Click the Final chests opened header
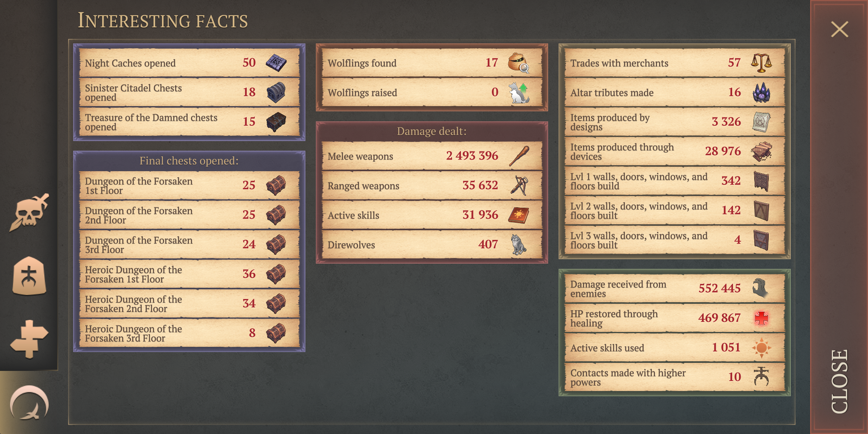This screenshot has height=434, width=868. click(189, 161)
